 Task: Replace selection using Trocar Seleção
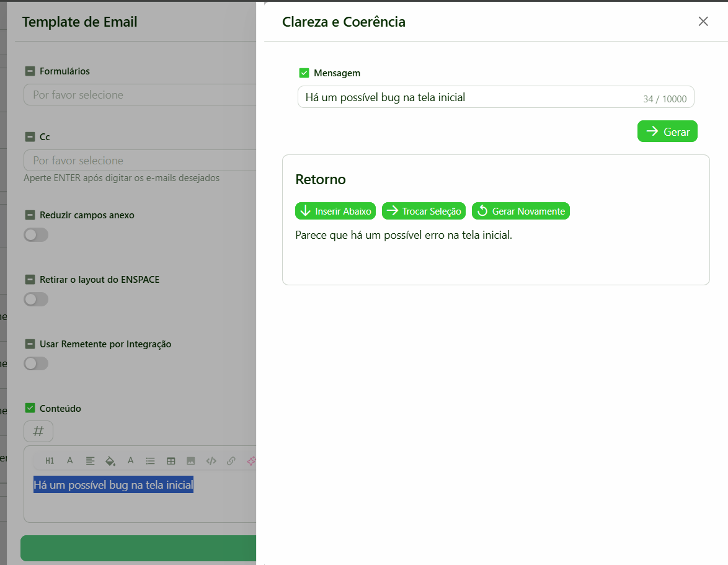pyautogui.click(x=424, y=211)
